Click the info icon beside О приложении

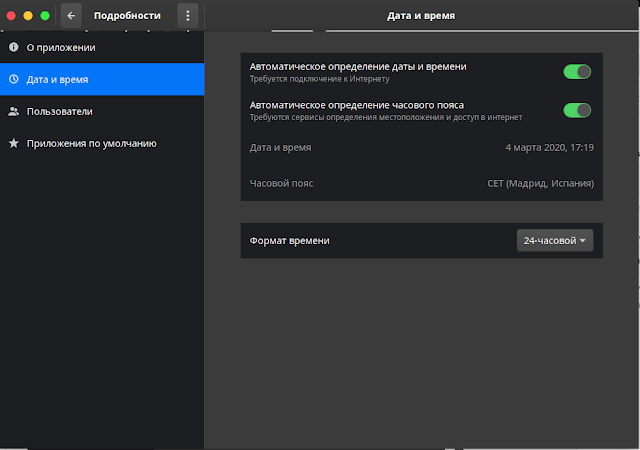point(14,47)
